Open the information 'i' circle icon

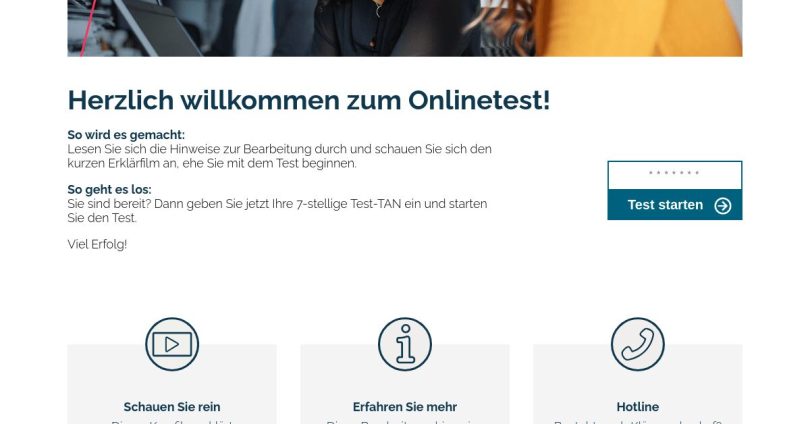[x=405, y=344]
